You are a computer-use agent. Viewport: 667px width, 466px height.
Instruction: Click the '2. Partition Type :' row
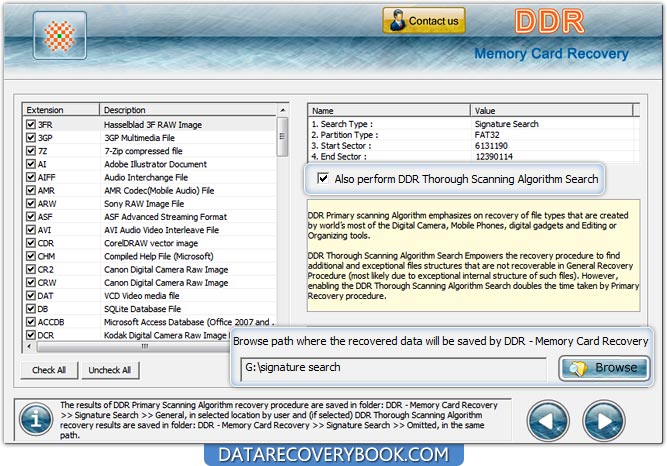[x=473, y=135]
